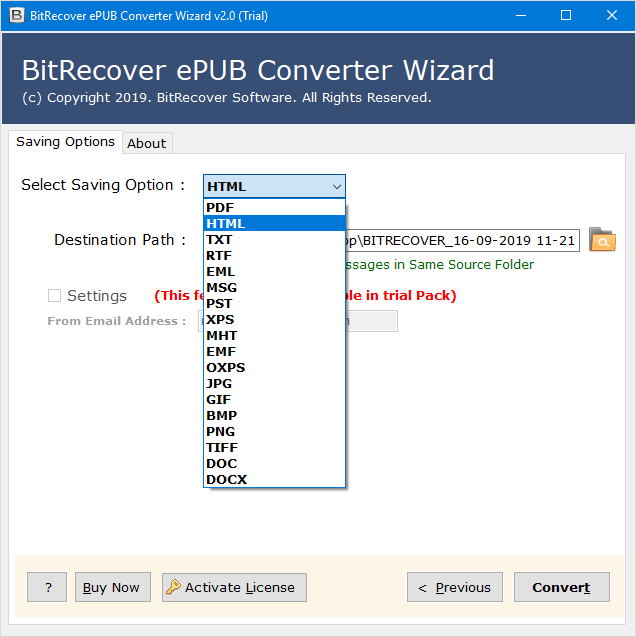Open help with the question mark button
Screen dimensions: 636x637
47,587
